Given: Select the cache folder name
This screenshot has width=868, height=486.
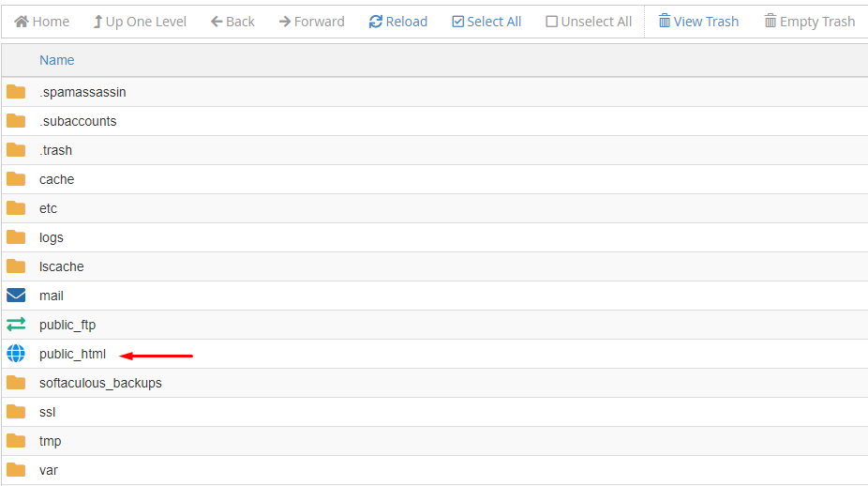Looking at the screenshot, I should (56, 179).
